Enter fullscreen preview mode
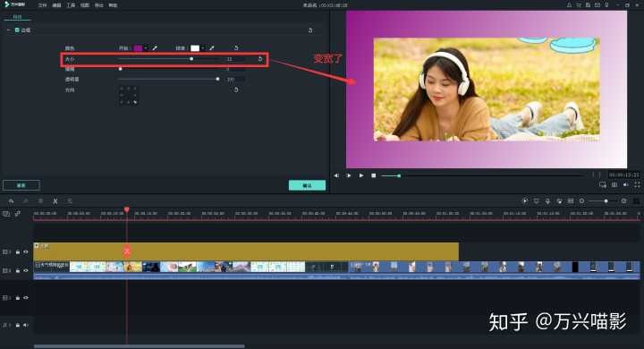 (x=637, y=185)
